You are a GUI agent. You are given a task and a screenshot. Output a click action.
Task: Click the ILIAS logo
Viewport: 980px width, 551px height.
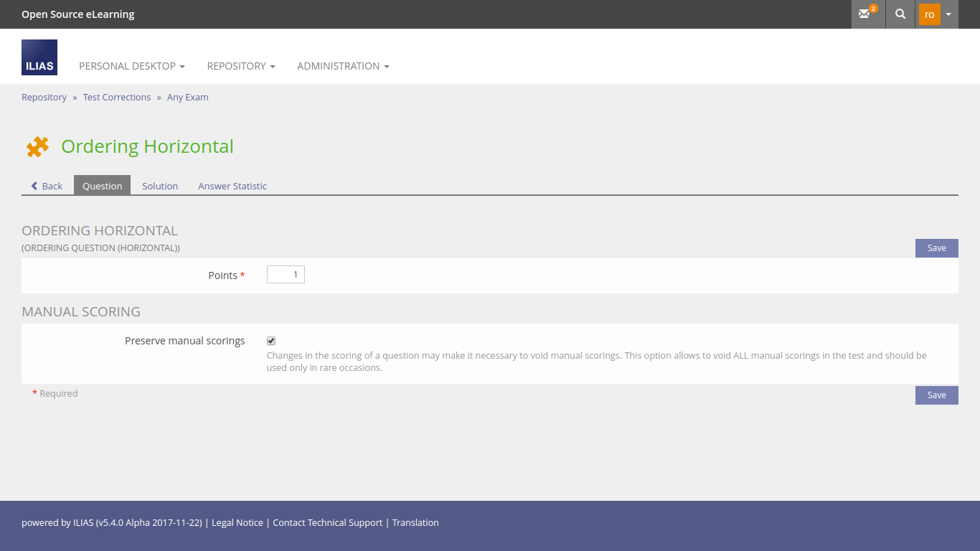(x=39, y=57)
